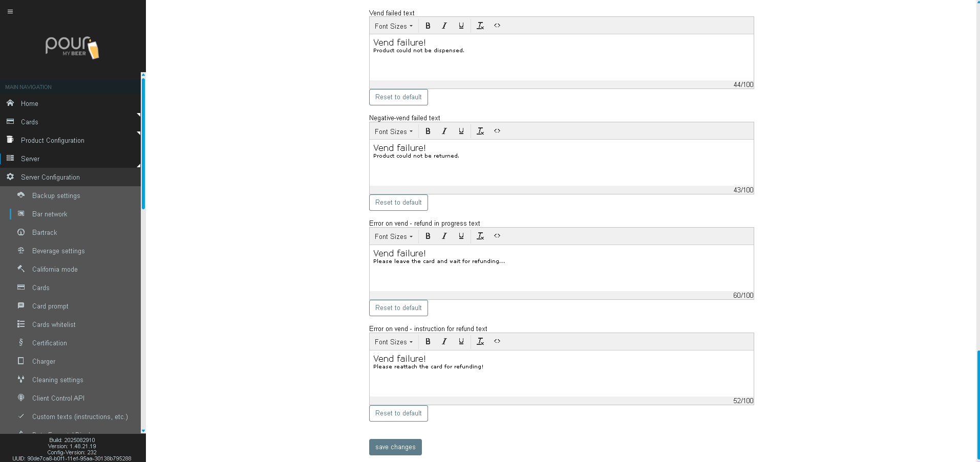
Task: Click the hamburger menu icon
Action: click(10, 11)
